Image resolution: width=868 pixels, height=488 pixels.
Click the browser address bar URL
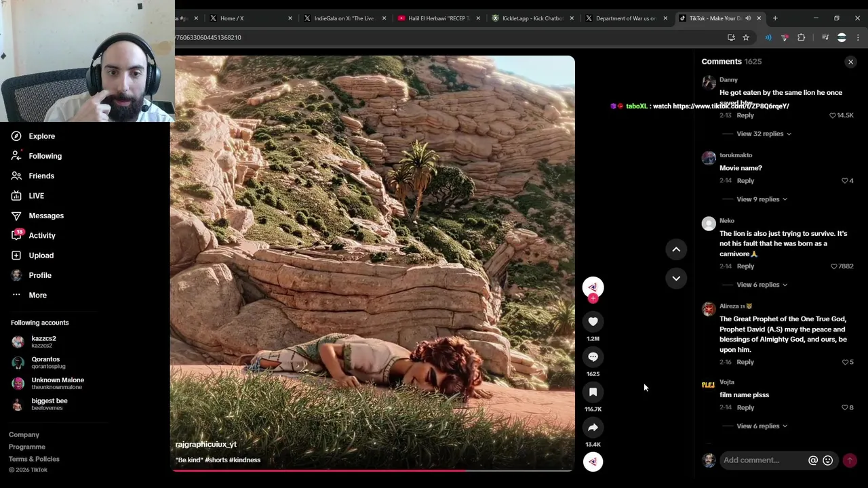pos(448,37)
